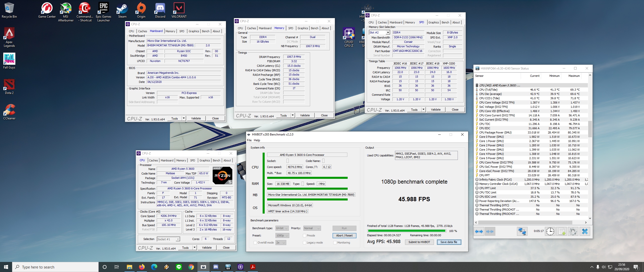This screenshot has height=272, width=644.
Task: Open Tools arrow in Memory CPU-Z window
Action: coord(293,115)
